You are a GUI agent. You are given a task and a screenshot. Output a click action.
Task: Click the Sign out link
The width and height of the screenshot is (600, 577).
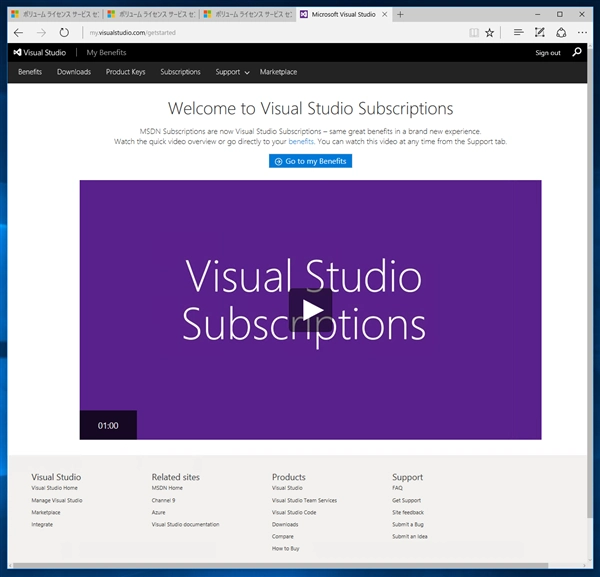click(548, 53)
